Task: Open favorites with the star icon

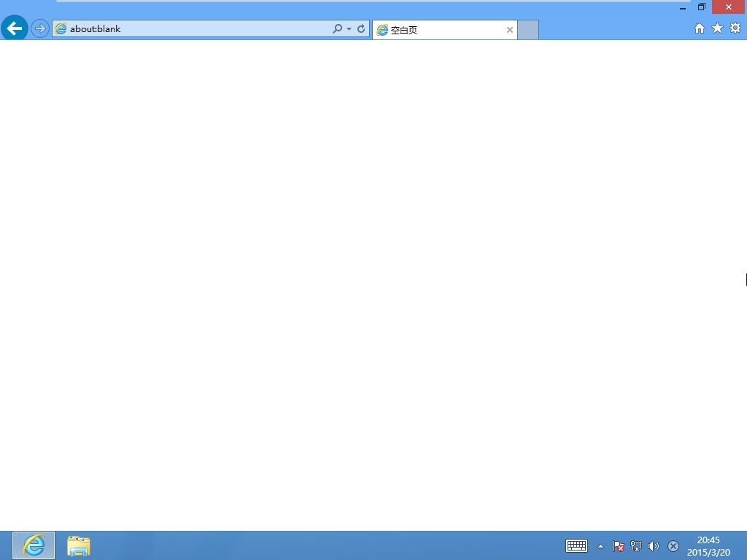Action: 717,28
